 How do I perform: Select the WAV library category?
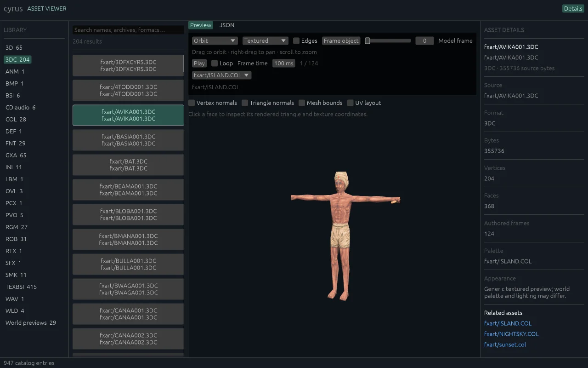[x=15, y=299]
